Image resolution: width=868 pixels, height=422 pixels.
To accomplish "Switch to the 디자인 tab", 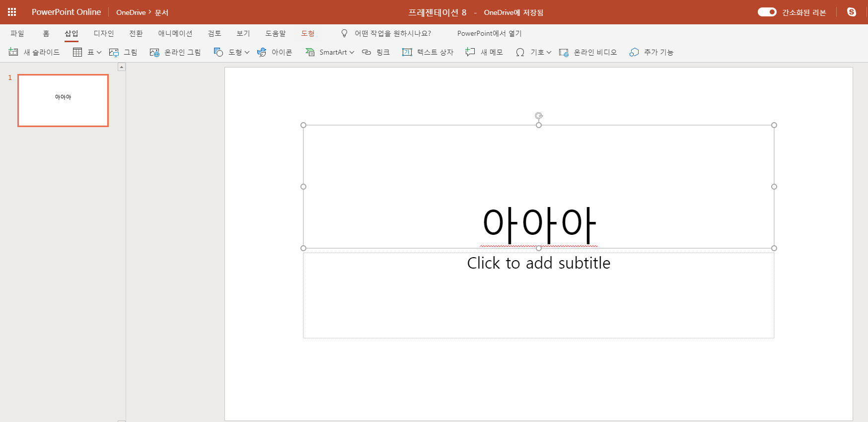I will click(x=104, y=33).
